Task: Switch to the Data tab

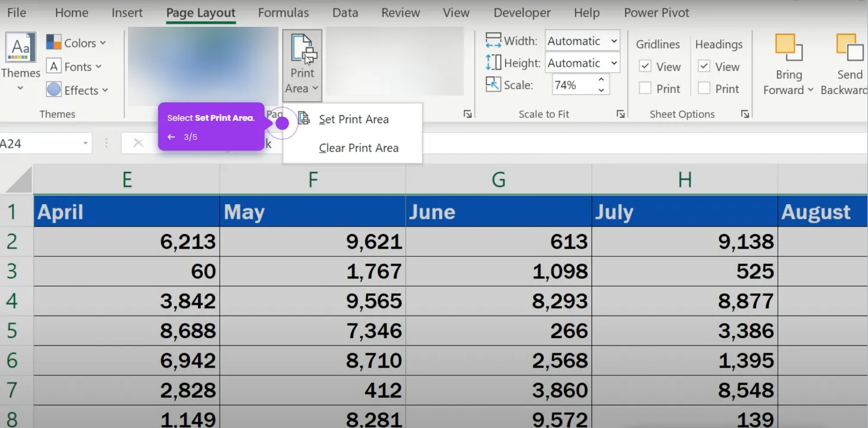Action: (x=345, y=13)
